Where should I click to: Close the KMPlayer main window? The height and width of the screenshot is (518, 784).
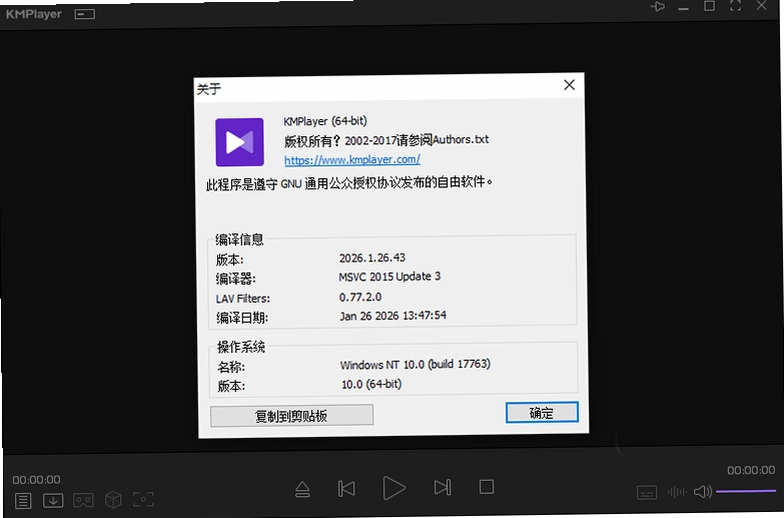pos(762,6)
